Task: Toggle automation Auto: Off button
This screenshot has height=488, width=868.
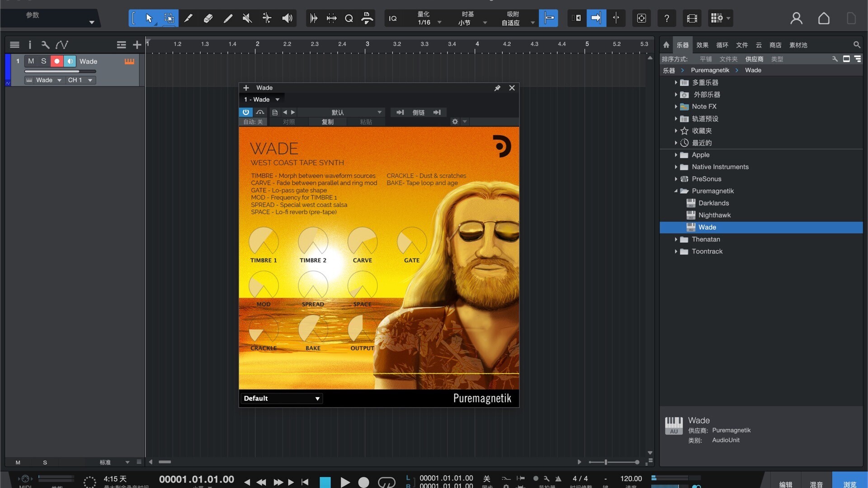Action: (x=253, y=122)
